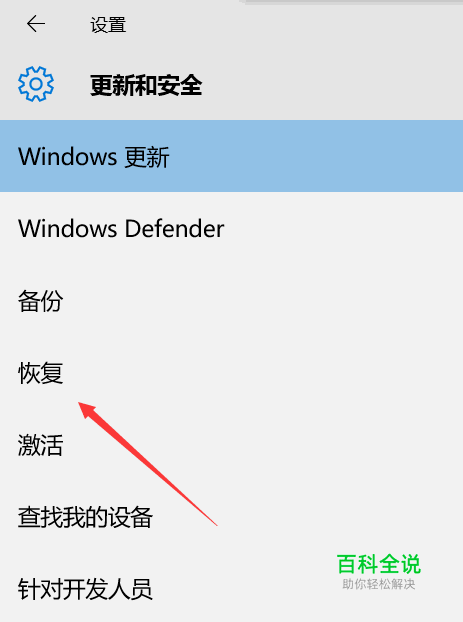Screen dimensions: 463x622
Task: Click the green 百科全说 watermark
Action: coord(378,564)
